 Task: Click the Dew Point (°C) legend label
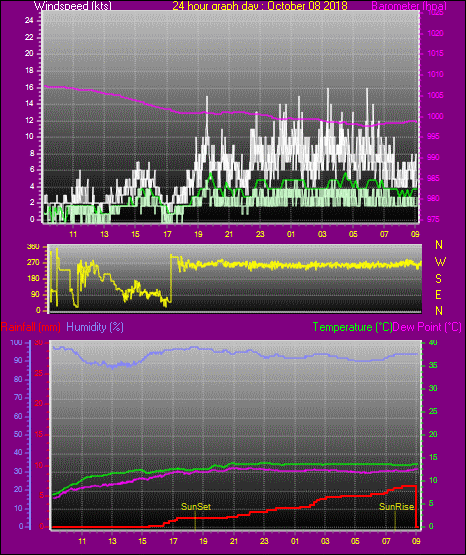(x=427, y=327)
